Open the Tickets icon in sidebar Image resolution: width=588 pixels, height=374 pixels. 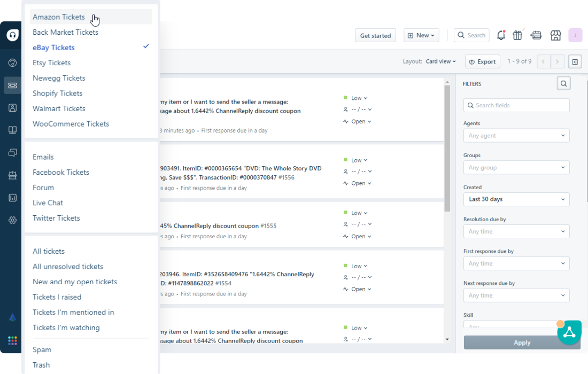click(x=12, y=85)
